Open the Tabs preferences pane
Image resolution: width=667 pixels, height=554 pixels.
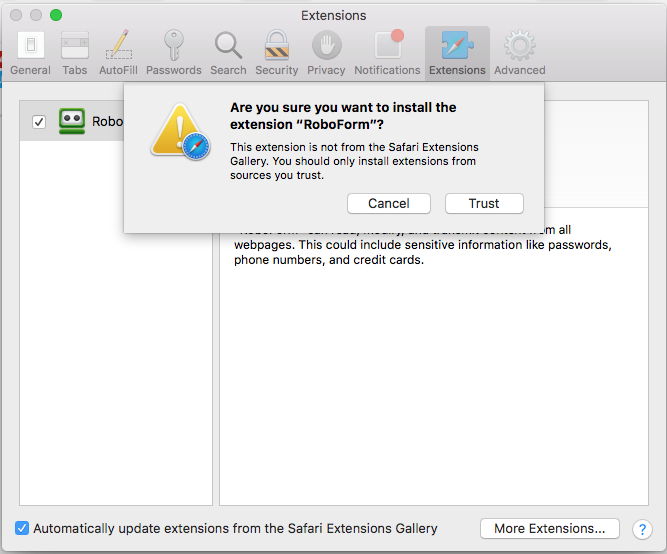(x=74, y=53)
